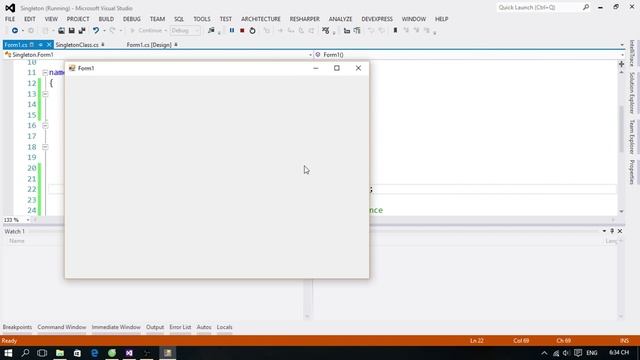
Task: Collapse the namespace block at line 11
Action: coord(45,73)
